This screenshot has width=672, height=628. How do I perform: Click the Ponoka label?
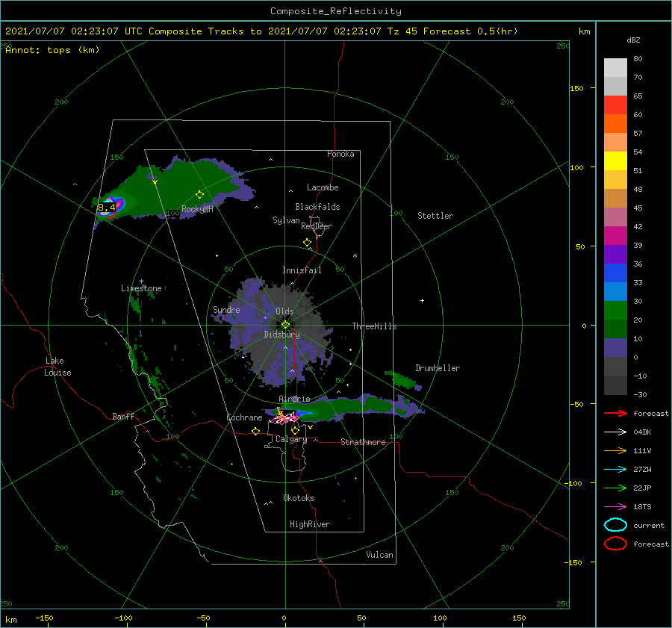(x=340, y=154)
